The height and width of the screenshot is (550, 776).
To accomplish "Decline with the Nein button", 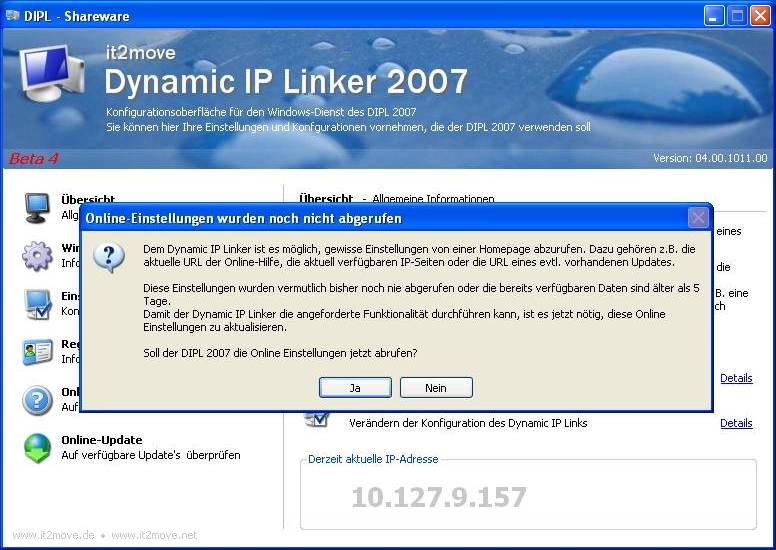I will (x=436, y=388).
